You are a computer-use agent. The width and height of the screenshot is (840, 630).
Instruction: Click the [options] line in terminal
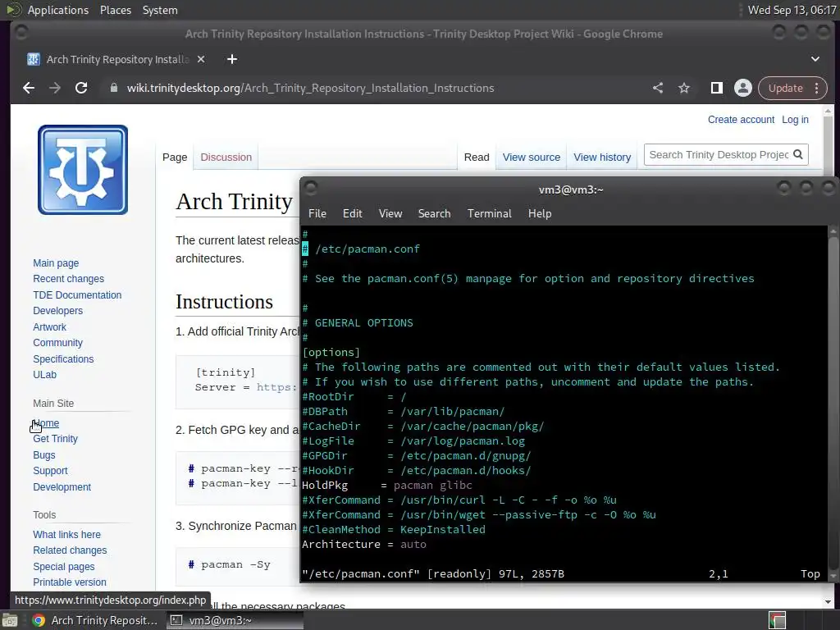coord(331,353)
